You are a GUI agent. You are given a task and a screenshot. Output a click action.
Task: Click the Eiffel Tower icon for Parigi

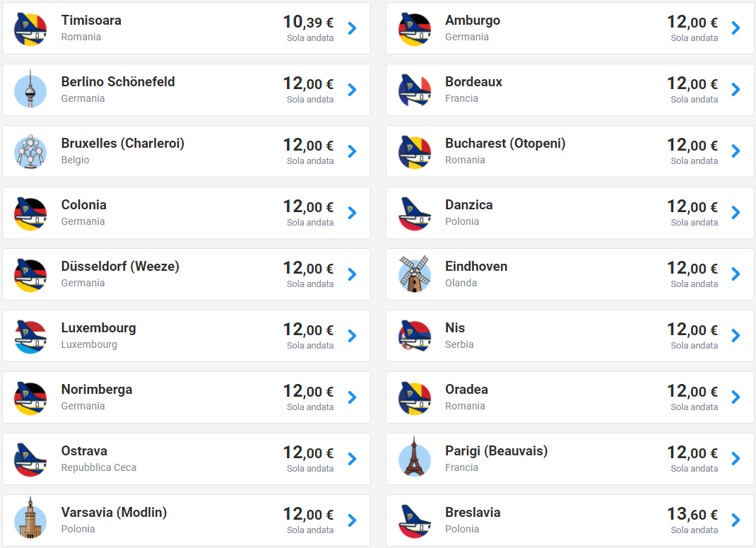tap(415, 457)
